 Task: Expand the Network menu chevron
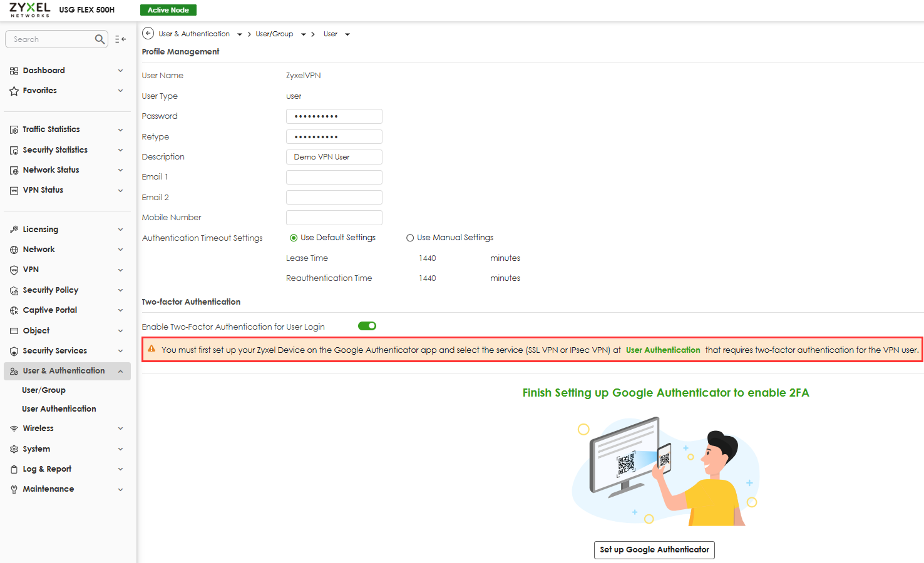click(120, 250)
